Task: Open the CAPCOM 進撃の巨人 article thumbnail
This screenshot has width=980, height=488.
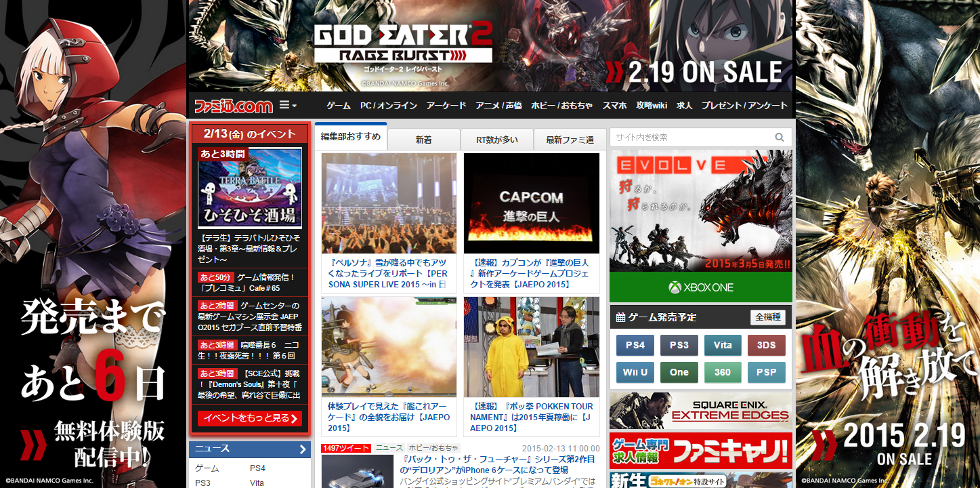Action: tap(531, 203)
